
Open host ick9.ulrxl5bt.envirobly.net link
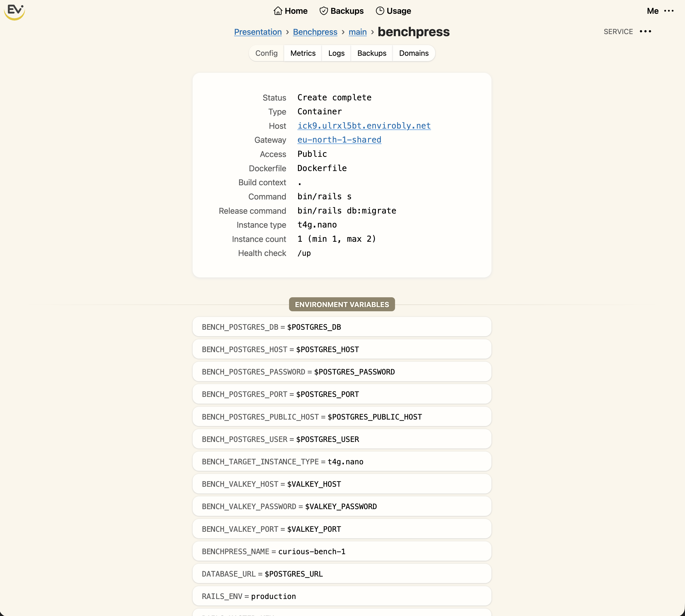[364, 126]
